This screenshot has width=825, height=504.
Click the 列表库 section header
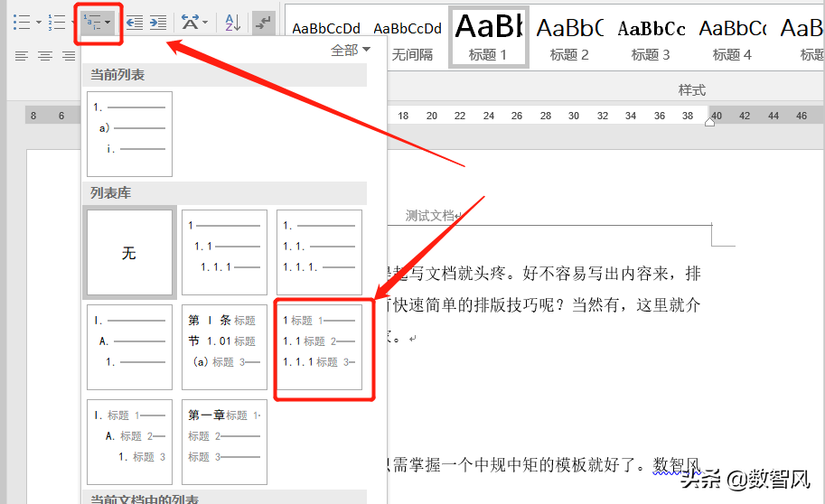[x=225, y=193]
